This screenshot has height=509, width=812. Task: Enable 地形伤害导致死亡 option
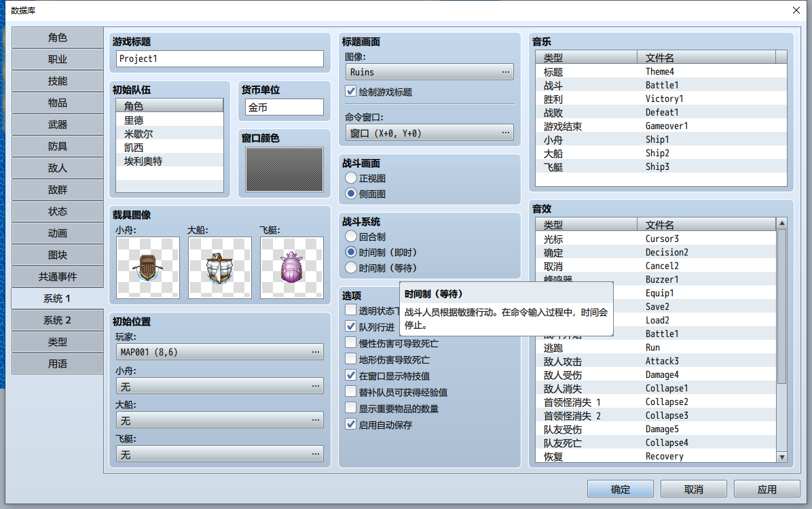[x=350, y=359]
